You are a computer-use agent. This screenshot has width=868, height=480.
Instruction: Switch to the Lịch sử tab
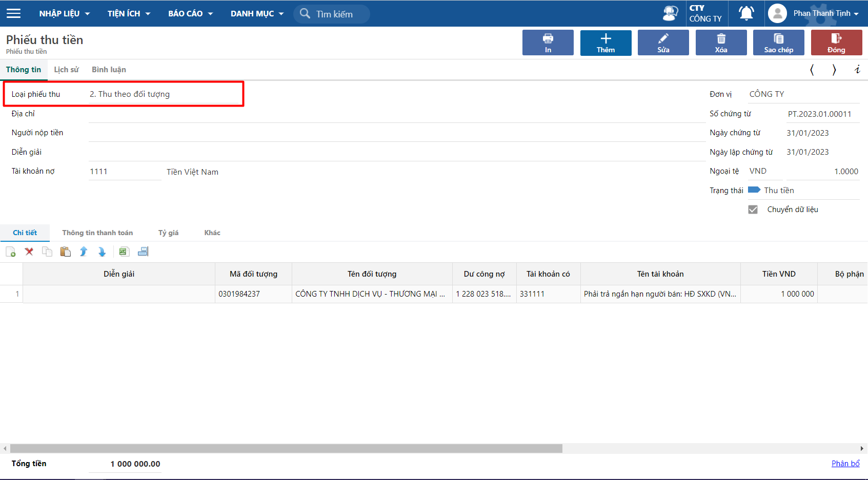66,70
